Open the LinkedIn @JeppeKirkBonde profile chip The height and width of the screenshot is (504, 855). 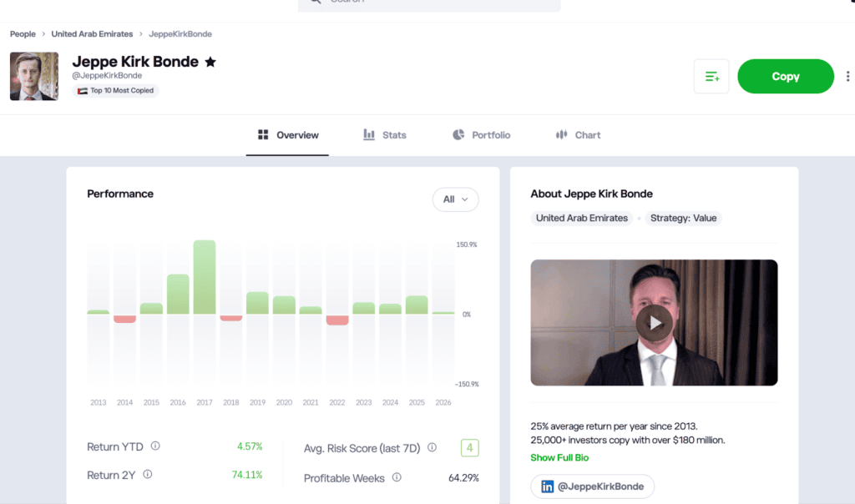(592, 486)
